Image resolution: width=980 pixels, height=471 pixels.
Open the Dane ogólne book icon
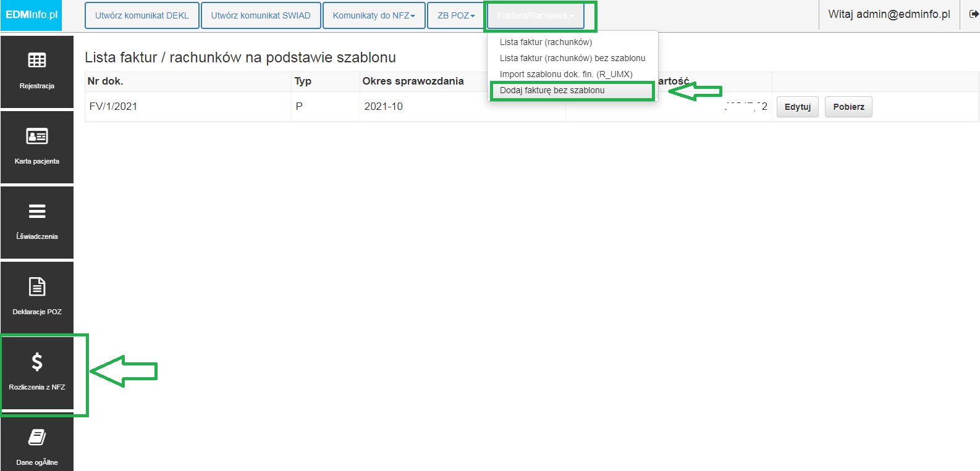pos(37,437)
